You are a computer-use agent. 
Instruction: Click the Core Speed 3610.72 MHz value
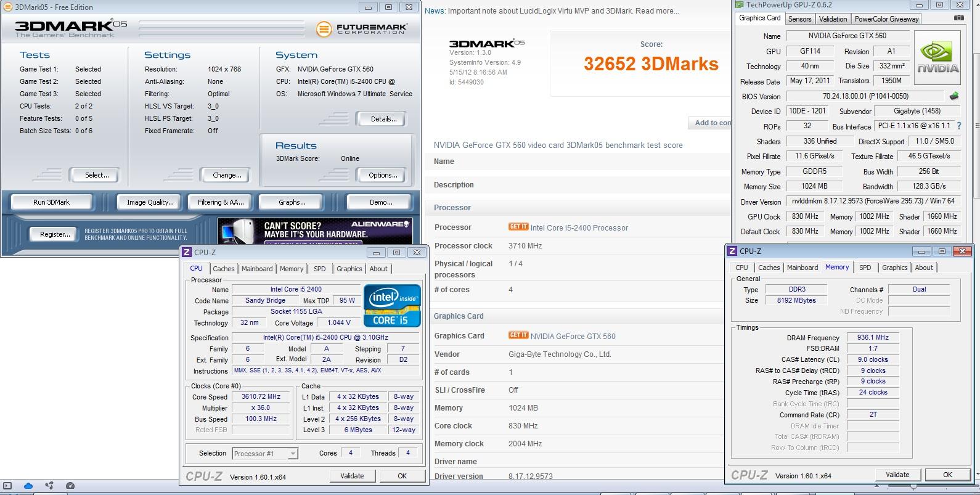[x=261, y=396]
